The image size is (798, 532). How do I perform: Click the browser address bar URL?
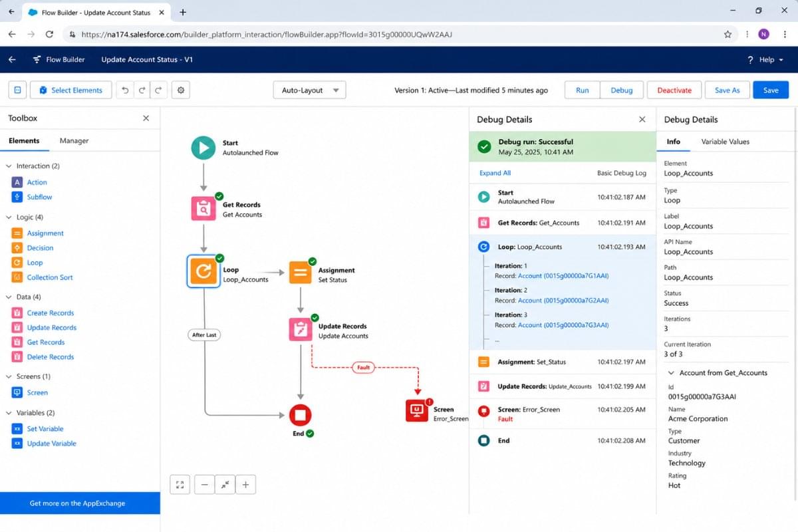click(x=267, y=34)
